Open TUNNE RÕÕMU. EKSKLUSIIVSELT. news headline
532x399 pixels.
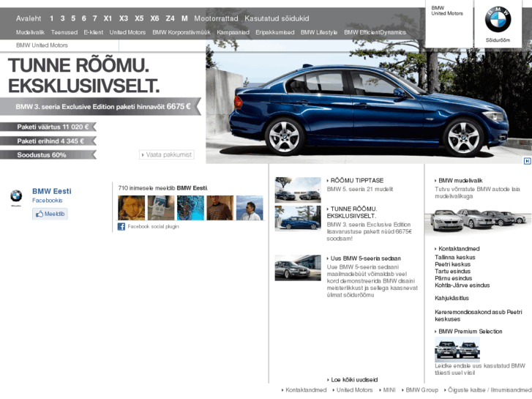pos(353,212)
